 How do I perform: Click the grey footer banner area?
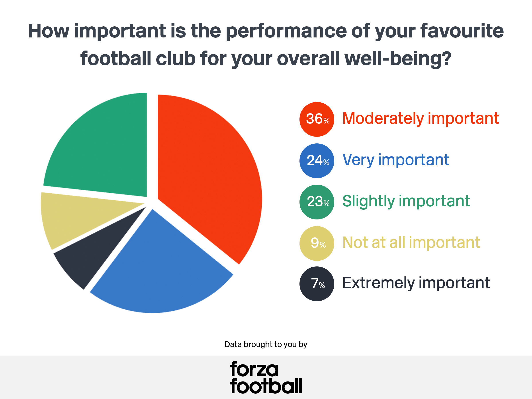[x=266, y=377]
